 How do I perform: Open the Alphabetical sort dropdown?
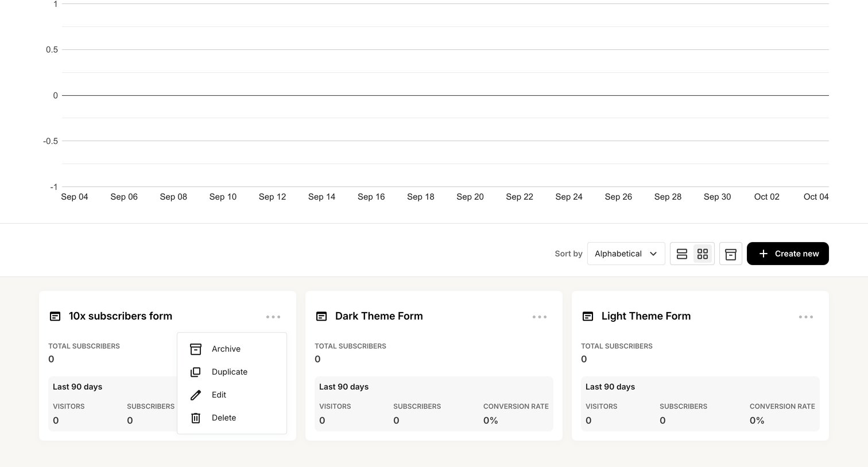click(x=626, y=254)
